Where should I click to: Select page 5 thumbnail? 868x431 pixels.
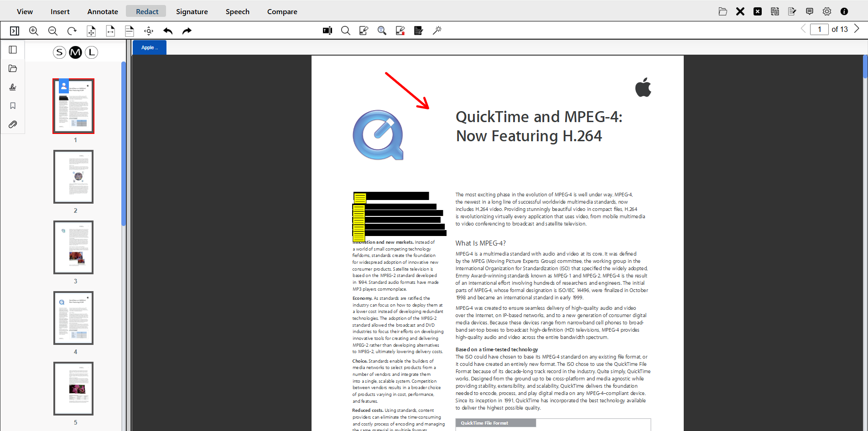point(73,389)
